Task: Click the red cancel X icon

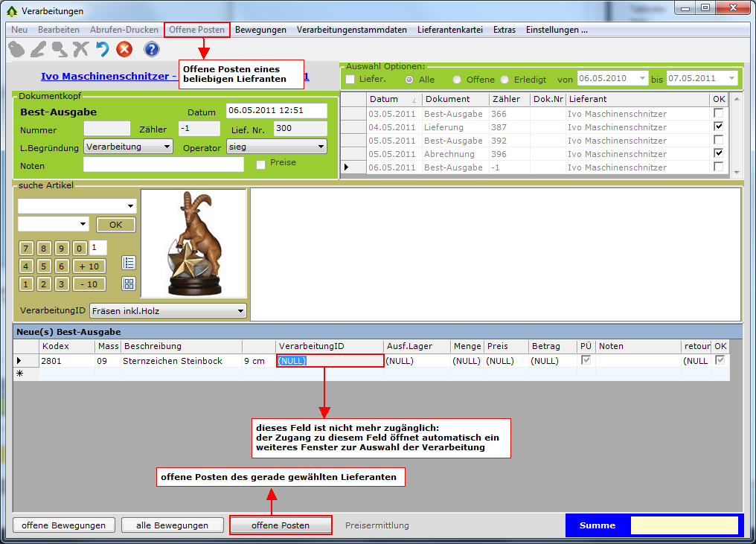Action: (x=124, y=50)
